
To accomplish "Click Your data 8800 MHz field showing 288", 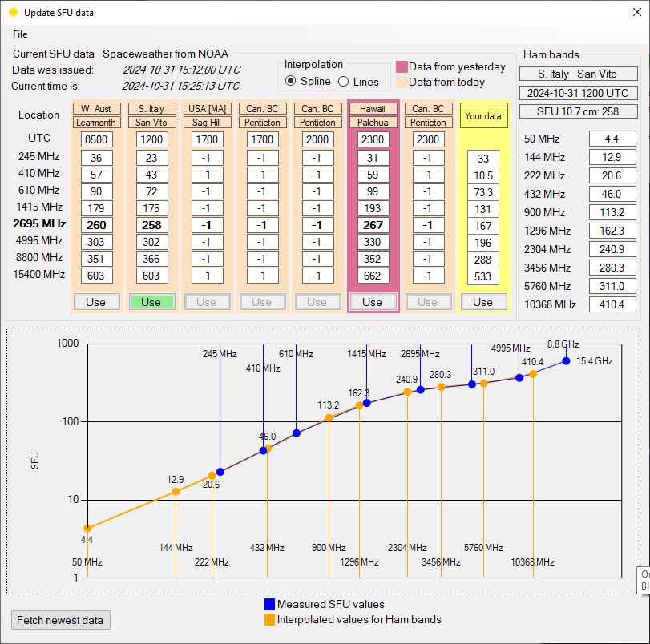I will [x=483, y=260].
